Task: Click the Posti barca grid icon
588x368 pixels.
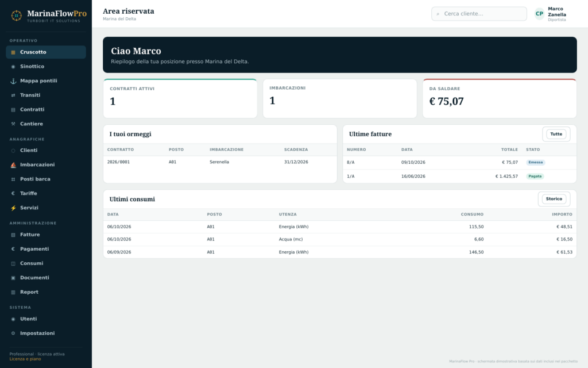Action: pyautogui.click(x=13, y=179)
